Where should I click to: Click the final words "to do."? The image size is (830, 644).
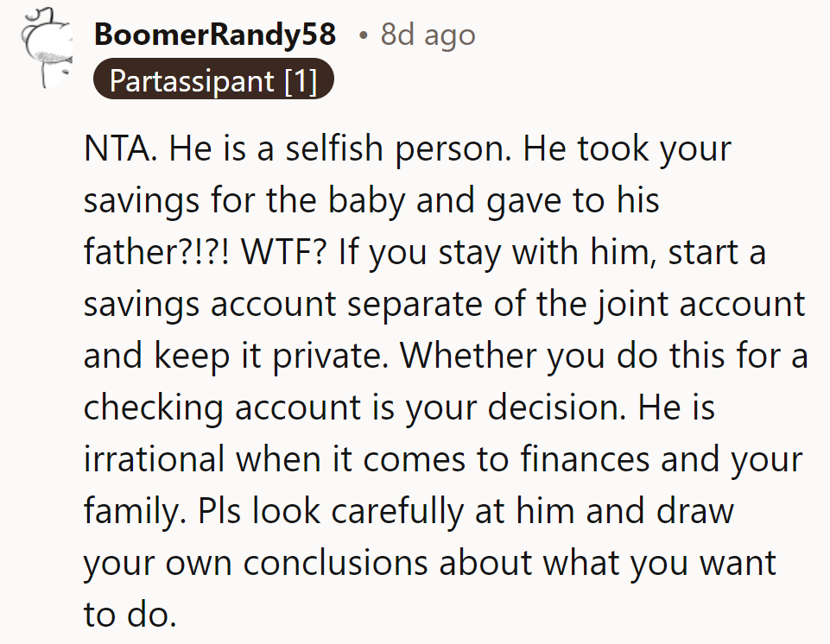click(x=130, y=614)
